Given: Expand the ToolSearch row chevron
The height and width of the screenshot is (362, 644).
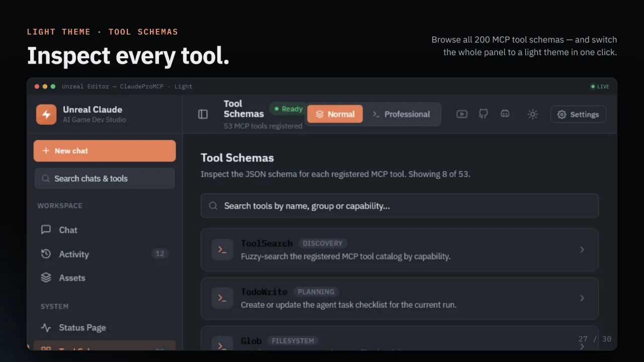Looking at the screenshot, I should click(x=582, y=249).
